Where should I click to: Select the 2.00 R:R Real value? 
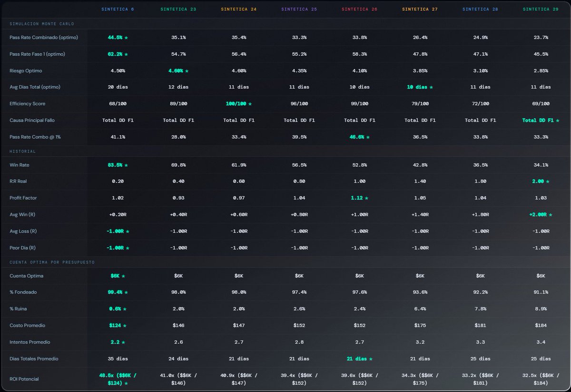[x=538, y=182]
